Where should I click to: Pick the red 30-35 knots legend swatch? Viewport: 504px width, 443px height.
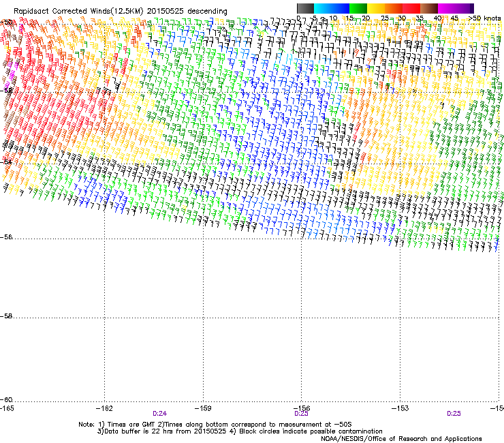[411, 8]
